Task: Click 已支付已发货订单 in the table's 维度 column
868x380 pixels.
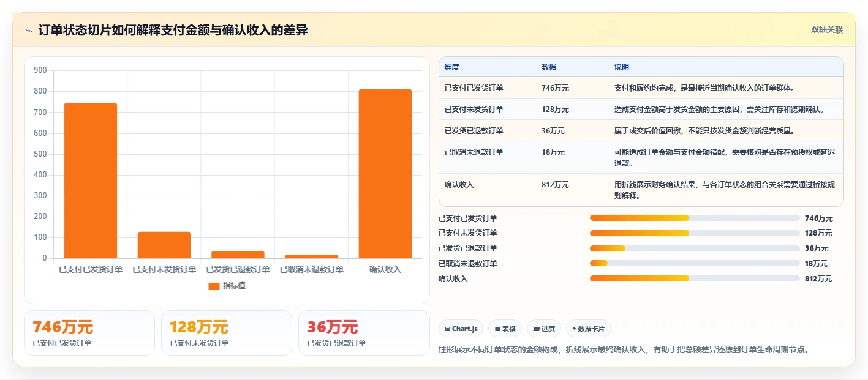Action: (474, 88)
